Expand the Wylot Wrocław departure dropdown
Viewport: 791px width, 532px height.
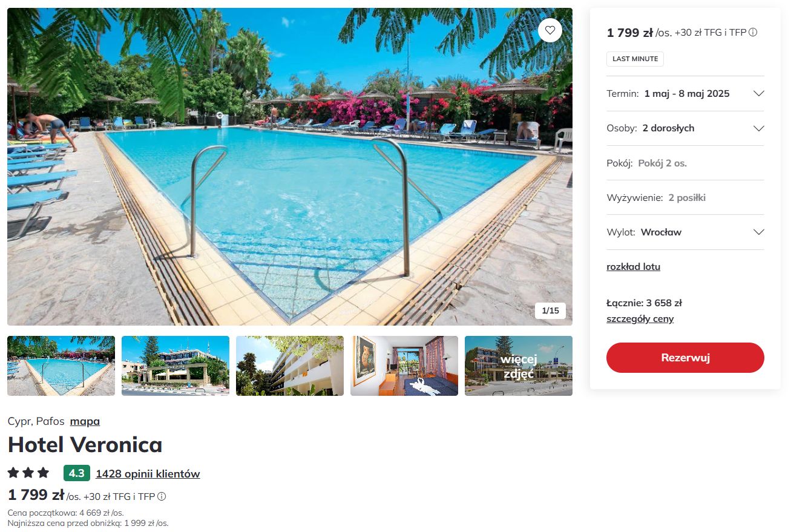point(685,232)
